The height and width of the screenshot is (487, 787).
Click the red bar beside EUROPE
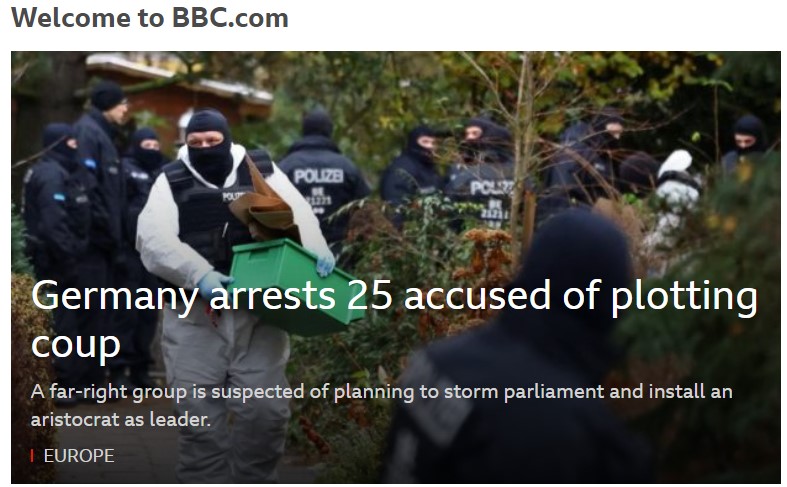pyautogui.click(x=32, y=456)
